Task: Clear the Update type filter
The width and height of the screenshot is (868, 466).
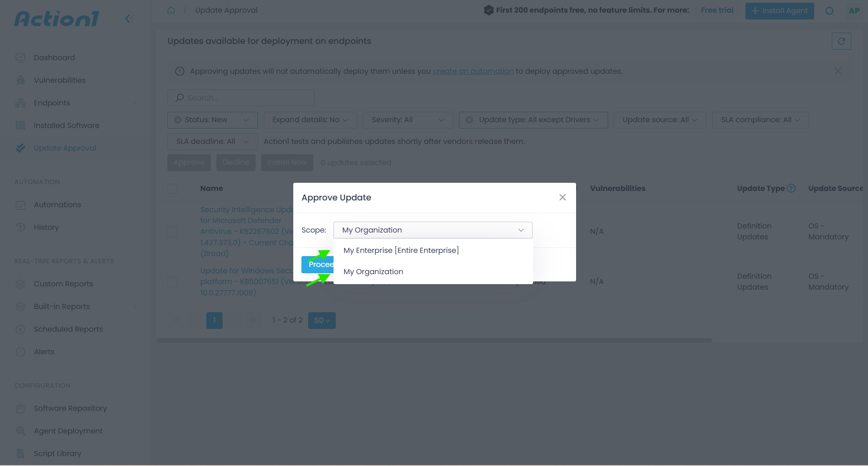Action: pyautogui.click(x=469, y=120)
